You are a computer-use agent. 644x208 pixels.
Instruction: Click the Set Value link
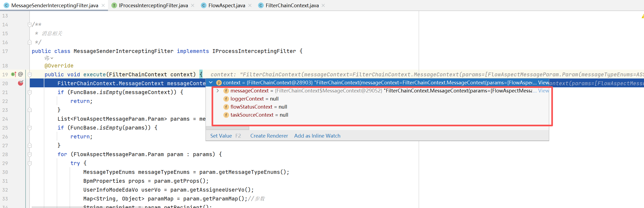[x=221, y=136]
